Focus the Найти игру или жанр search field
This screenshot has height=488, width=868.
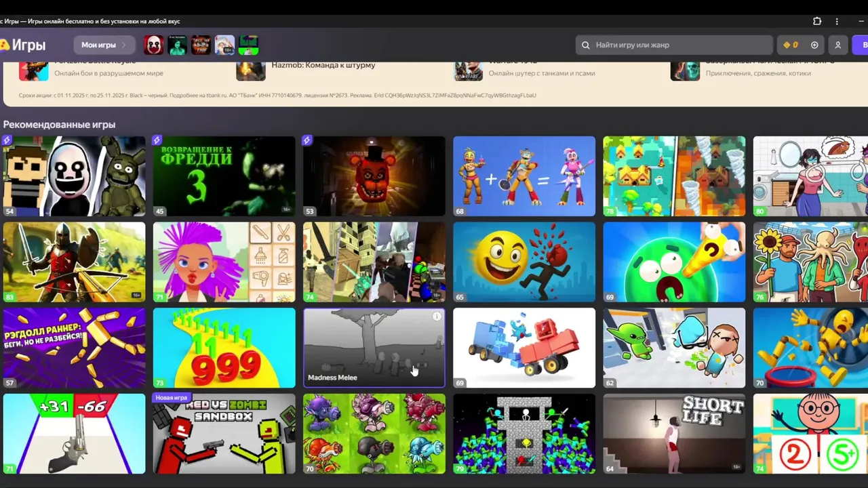tap(674, 45)
